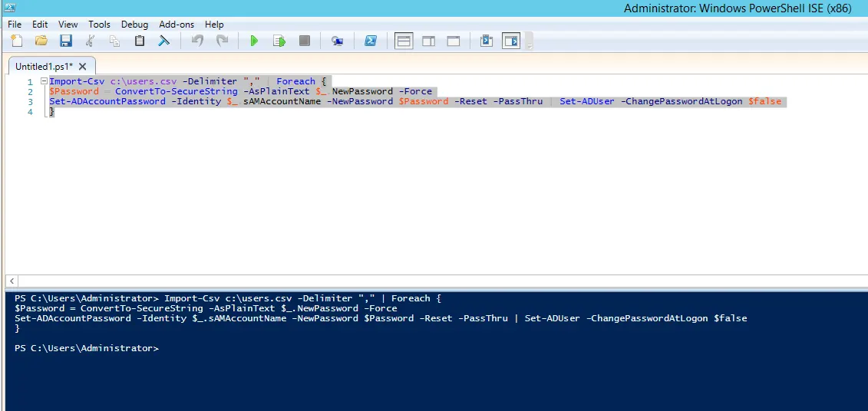Create a new script file
Image resolution: width=868 pixels, height=411 pixels.
(17, 41)
